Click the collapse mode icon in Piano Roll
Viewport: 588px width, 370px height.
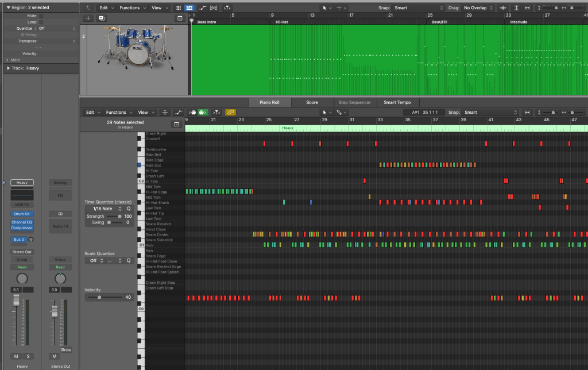click(x=165, y=113)
